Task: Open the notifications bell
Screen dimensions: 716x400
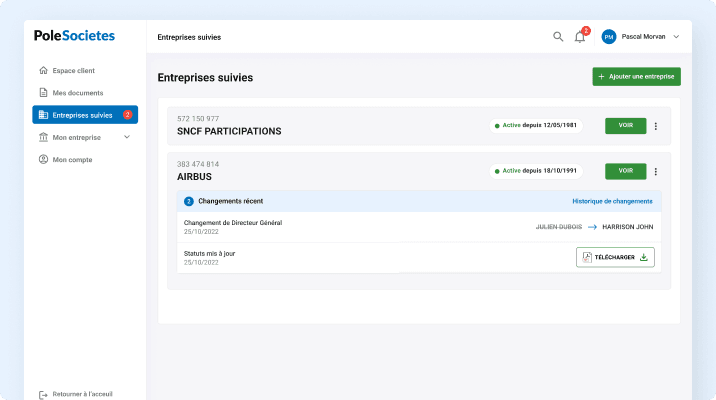Action: (580, 37)
